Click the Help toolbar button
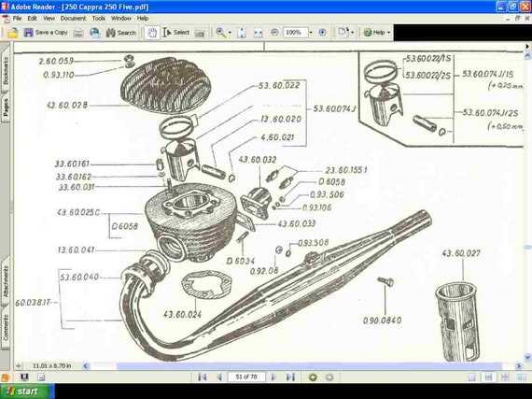 374,33
